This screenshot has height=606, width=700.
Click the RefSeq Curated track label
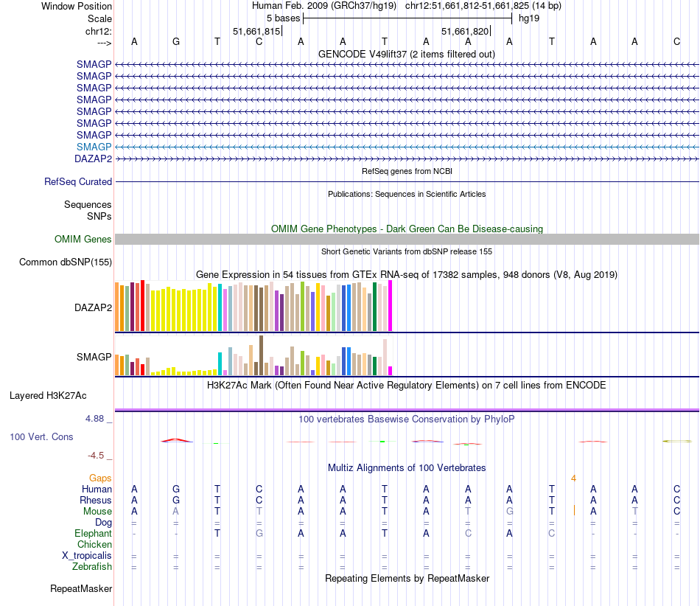pos(77,182)
